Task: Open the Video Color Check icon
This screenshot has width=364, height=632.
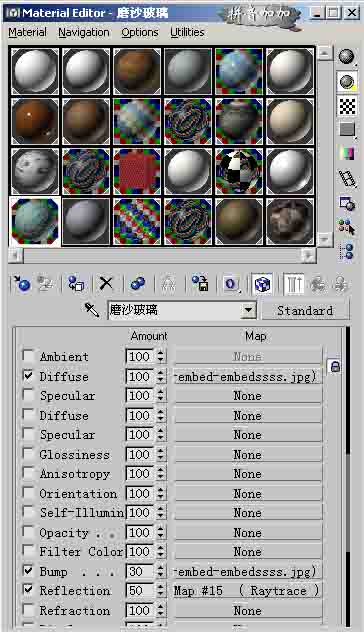Action: pyautogui.click(x=347, y=154)
